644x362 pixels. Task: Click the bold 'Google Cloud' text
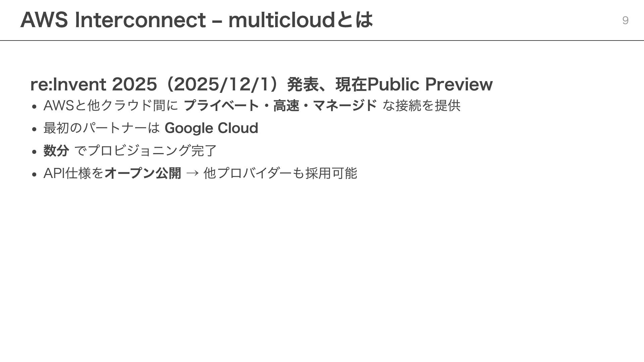click(x=211, y=128)
